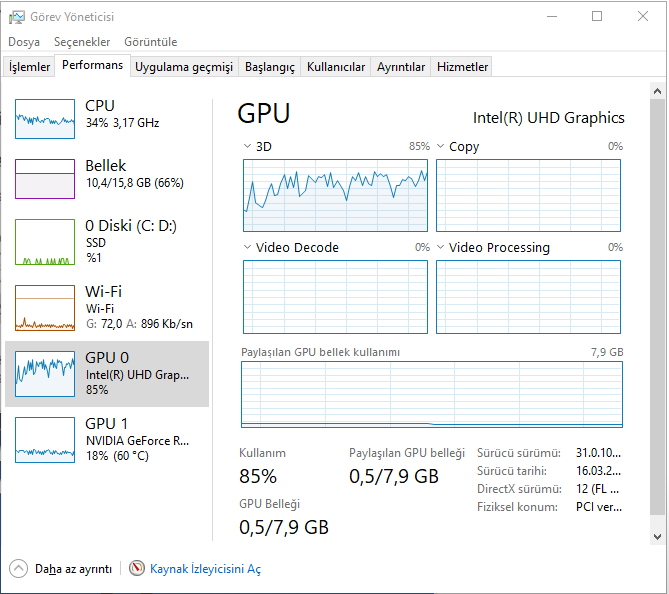The image size is (669, 594).
Task: Open the Video Decode graph dropdown
Action: (248, 248)
